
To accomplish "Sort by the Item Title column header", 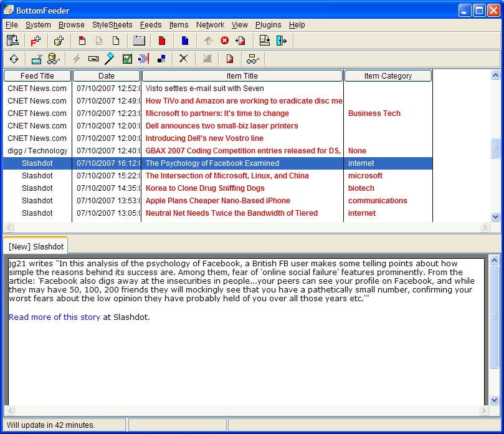I will click(242, 76).
